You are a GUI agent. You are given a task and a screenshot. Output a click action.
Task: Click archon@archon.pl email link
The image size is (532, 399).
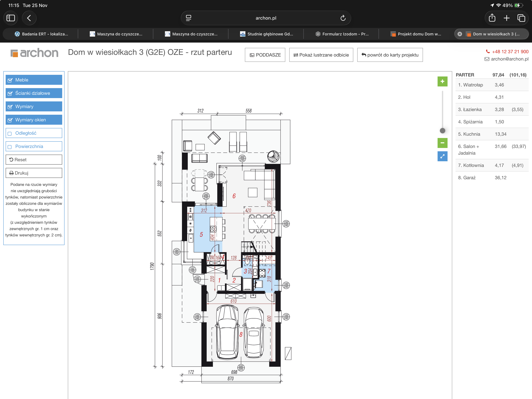pos(509,59)
